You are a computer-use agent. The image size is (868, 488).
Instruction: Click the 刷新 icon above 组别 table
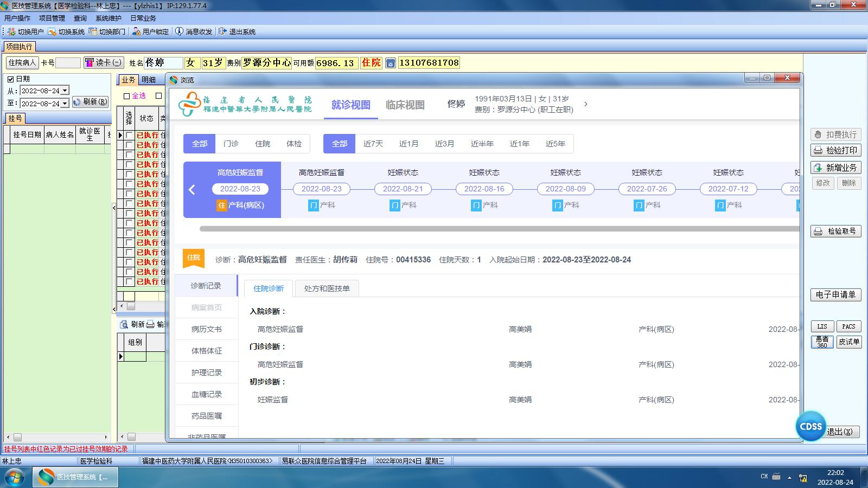click(x=124, y=324)
